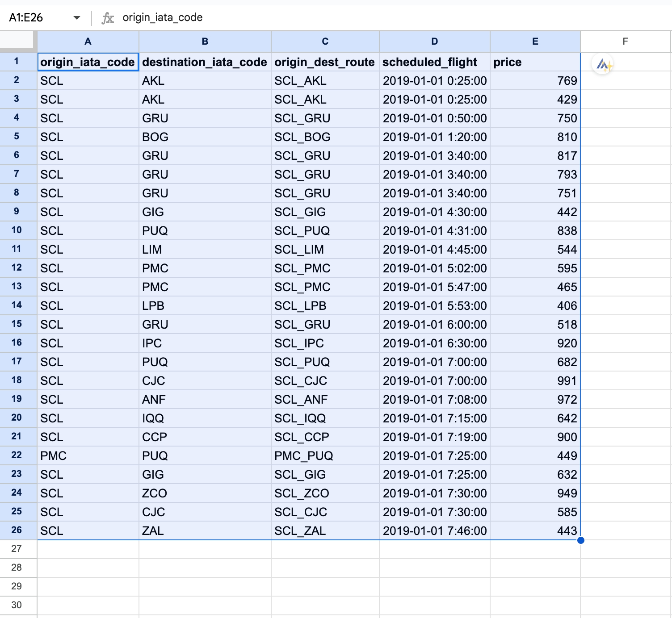Click the destination_iata_code header cell
The width and height of the screenshot is (672, 618).
coord(205,62)
